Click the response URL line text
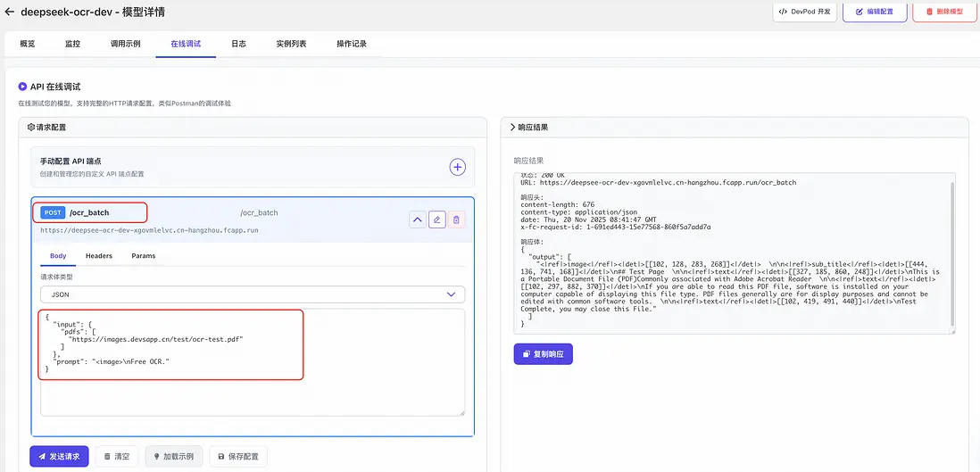The height and width of the screenshot is (472, 980). tap(658, 183)
